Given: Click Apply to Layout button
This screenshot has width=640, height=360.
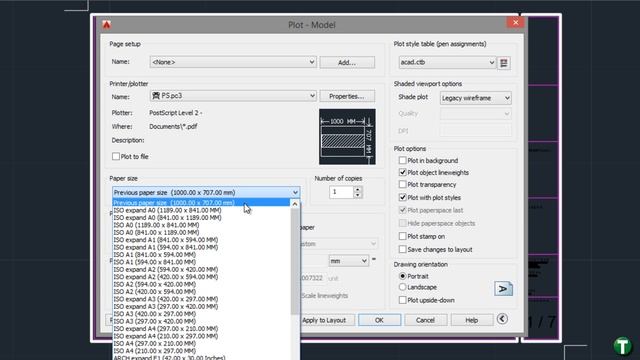Looking at the screenshot, I should click(x=324, y=320).
